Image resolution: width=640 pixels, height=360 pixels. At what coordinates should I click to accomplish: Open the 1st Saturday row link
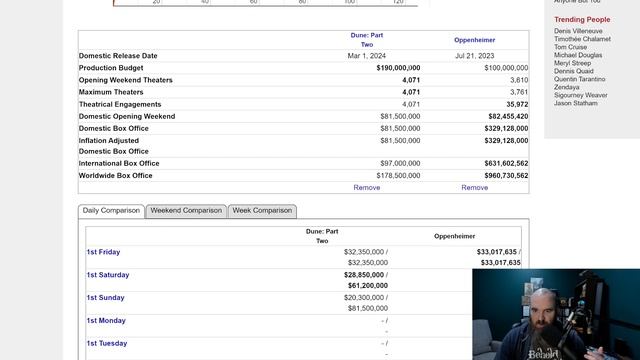click(108, 275)
